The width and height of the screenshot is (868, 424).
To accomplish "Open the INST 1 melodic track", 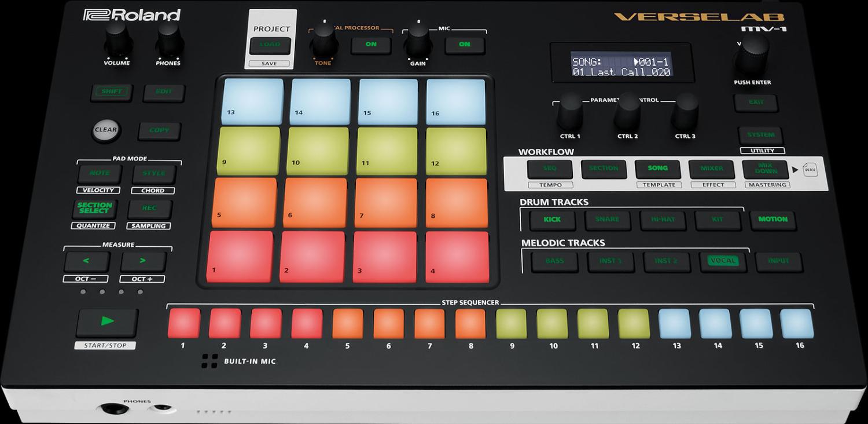I will click(610, 261).
